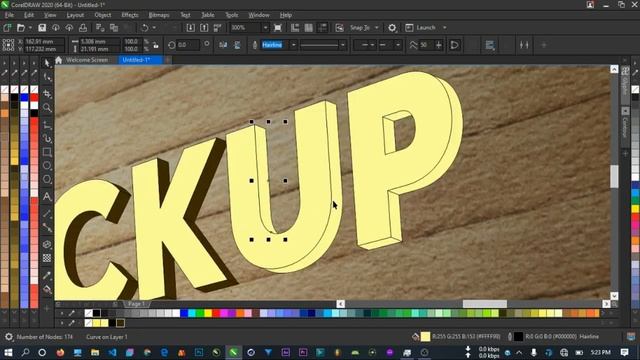
Task: Open File Explorer from the taskbar
Action: [x=95, y=352]
